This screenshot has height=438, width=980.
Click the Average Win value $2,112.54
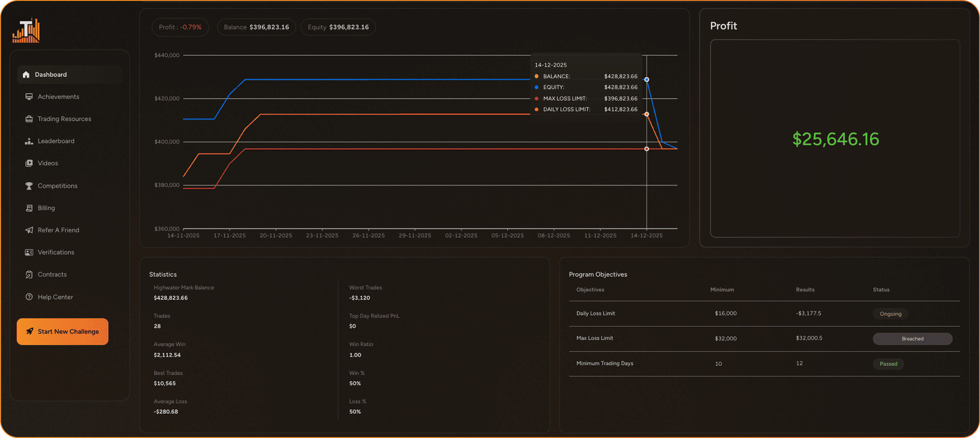pyautogui.click(x=167, y=355)
